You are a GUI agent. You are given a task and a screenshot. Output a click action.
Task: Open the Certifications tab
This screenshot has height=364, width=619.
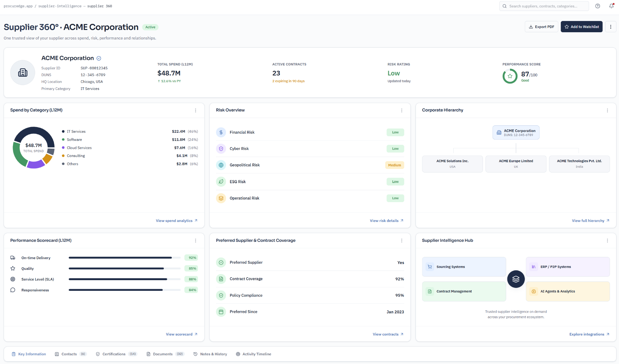coord(116,354)
